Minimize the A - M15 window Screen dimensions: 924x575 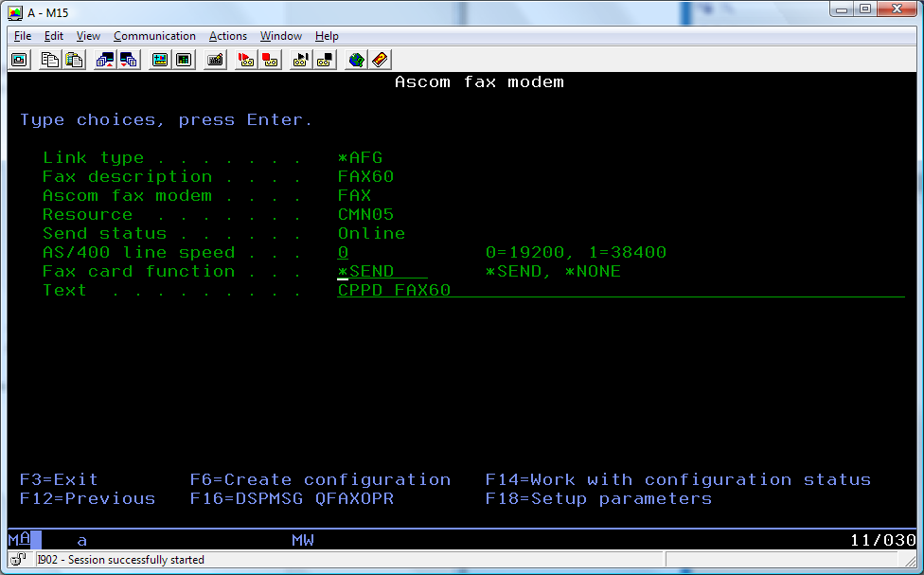842,9
